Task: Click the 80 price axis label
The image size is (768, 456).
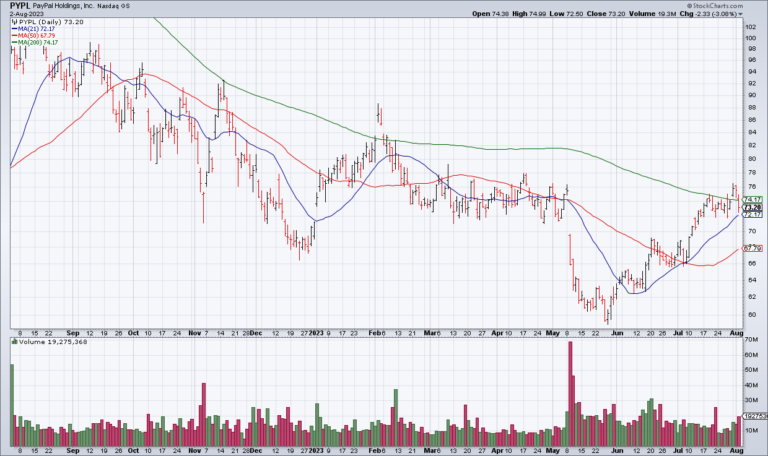Action: pyautogui.click(x=750, y=159)
